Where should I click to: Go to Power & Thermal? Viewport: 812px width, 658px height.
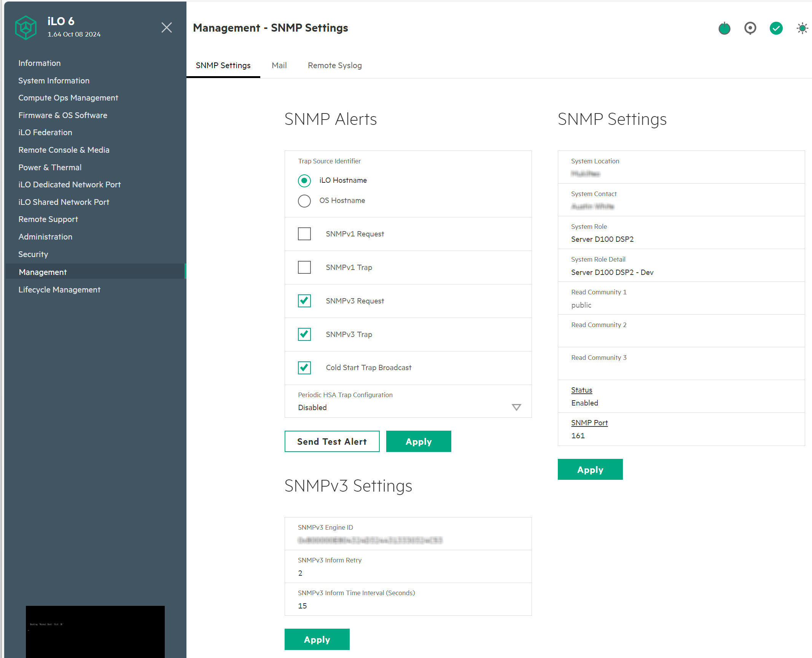pyautogui.click(x=50, y=168)
